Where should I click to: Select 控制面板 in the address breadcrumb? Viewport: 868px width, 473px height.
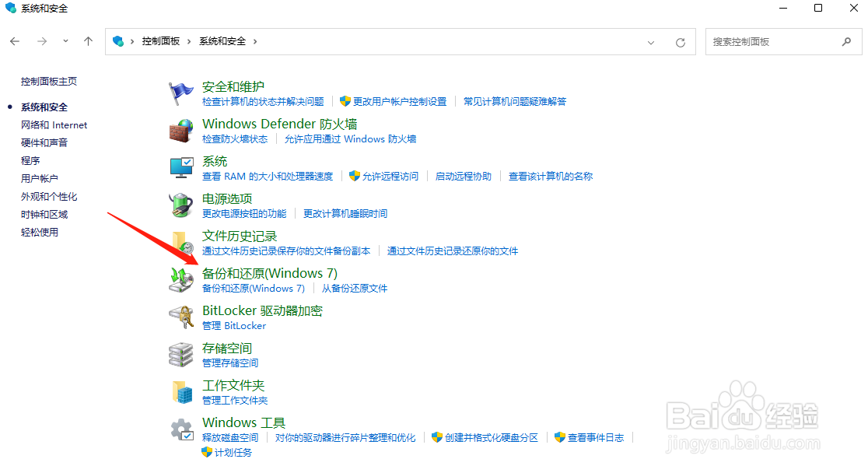161,41
